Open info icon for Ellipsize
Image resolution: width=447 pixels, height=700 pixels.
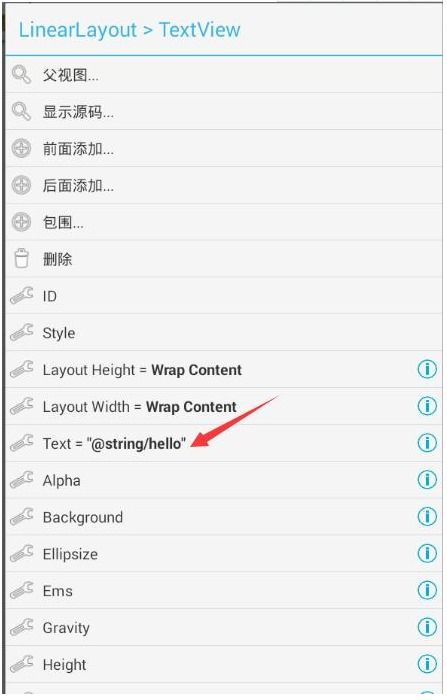click(427, 554)
